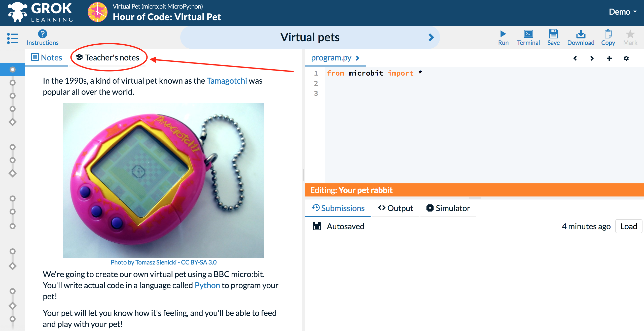Mark the current activity
Viewport: 644px width, 331px height.
tap(631, 37)
